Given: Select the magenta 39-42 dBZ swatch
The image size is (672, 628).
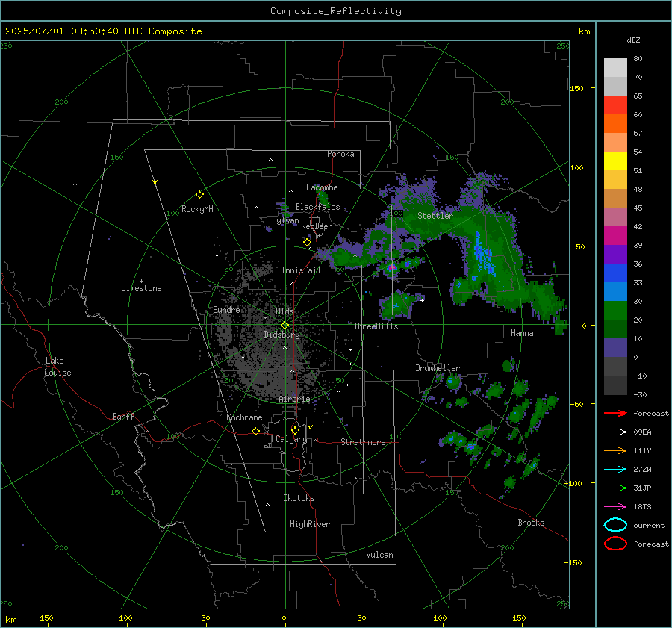Looking at the screenshot, I should 615,236.
